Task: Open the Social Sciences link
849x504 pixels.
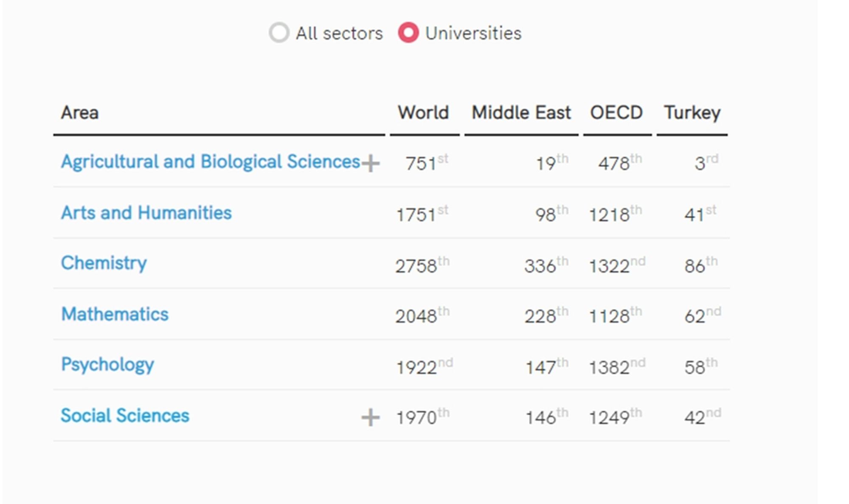Action: 125,415
